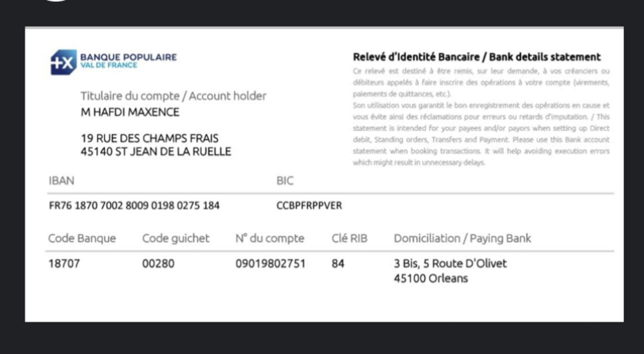Select the branch code 00280
The width and height of the screenshot is (644, 354).
(158, 264)
